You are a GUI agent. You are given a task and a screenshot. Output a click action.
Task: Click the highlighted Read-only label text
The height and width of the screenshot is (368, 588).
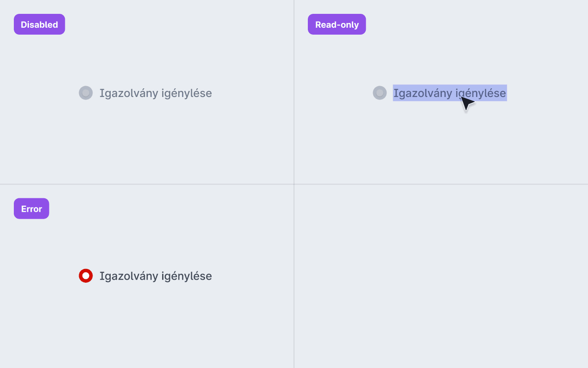(x=432, y=93)
